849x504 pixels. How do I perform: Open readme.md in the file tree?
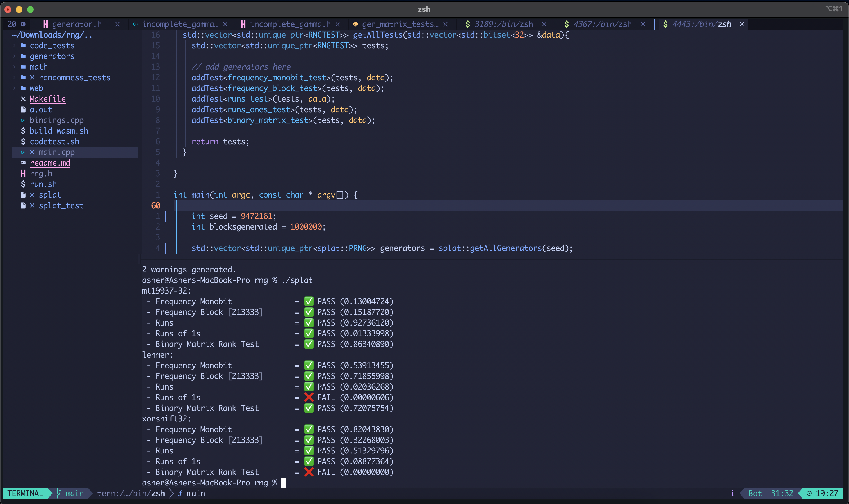(x=50, y=163)
